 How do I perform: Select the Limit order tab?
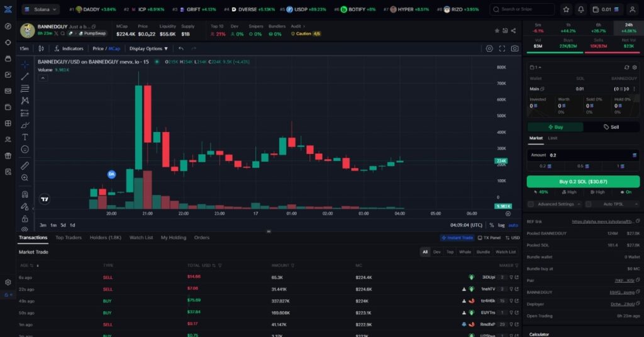(x=553, y=138)
